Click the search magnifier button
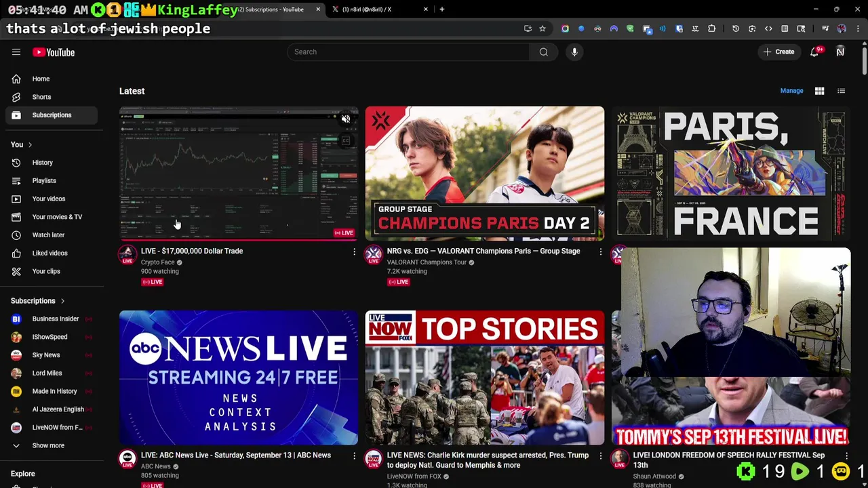This screenshot has height=488, width=868. (543, 52)
